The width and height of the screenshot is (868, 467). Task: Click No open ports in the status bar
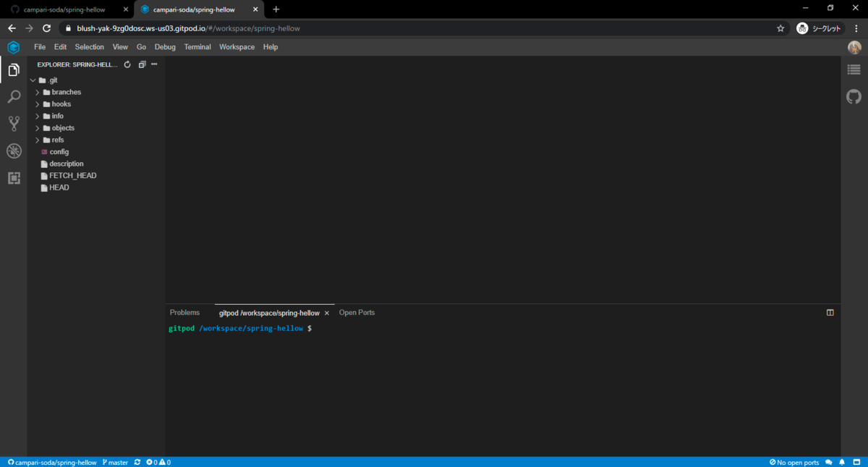(794, 462)
